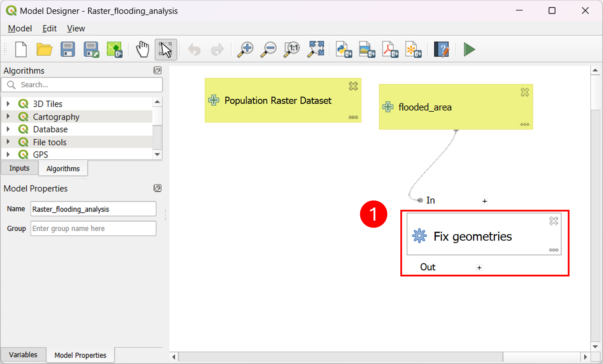Toggle float on Algorithms panel
This screenshot has width=603, height=364.
[157, 70]
